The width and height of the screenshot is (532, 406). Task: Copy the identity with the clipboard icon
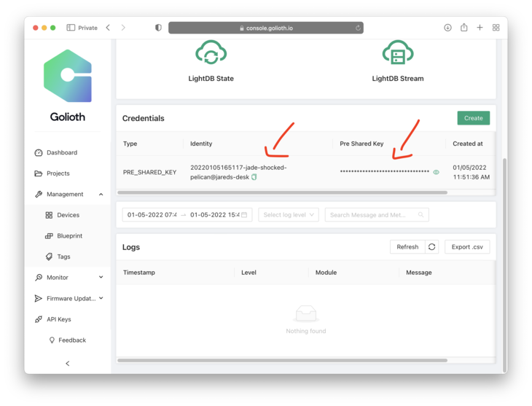pyautogui.click(x=254, y=177)
